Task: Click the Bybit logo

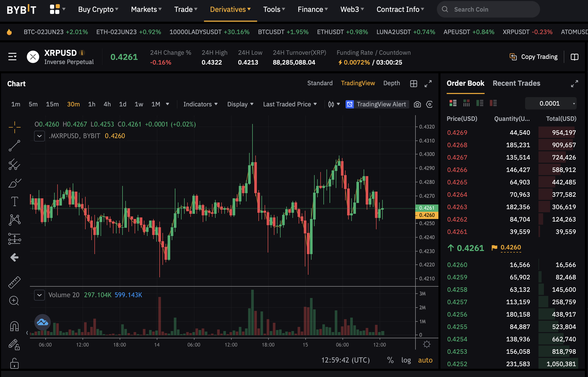Action: 21,10
